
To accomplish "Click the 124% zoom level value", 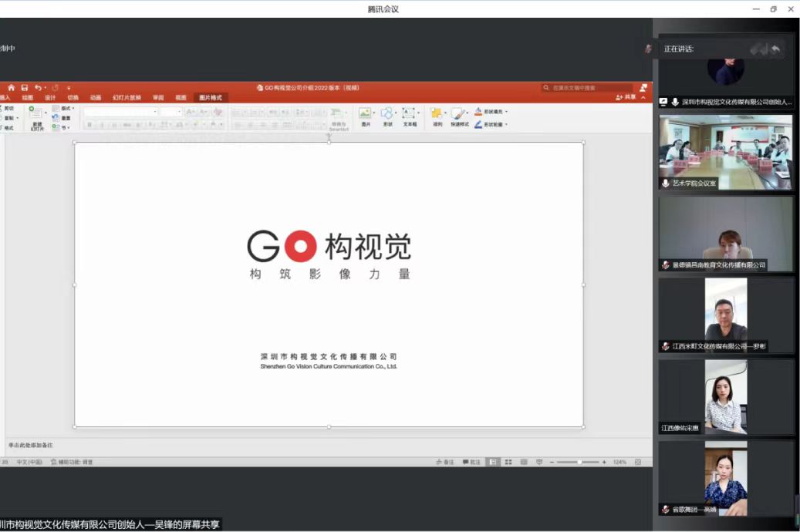I will point(619,462).
